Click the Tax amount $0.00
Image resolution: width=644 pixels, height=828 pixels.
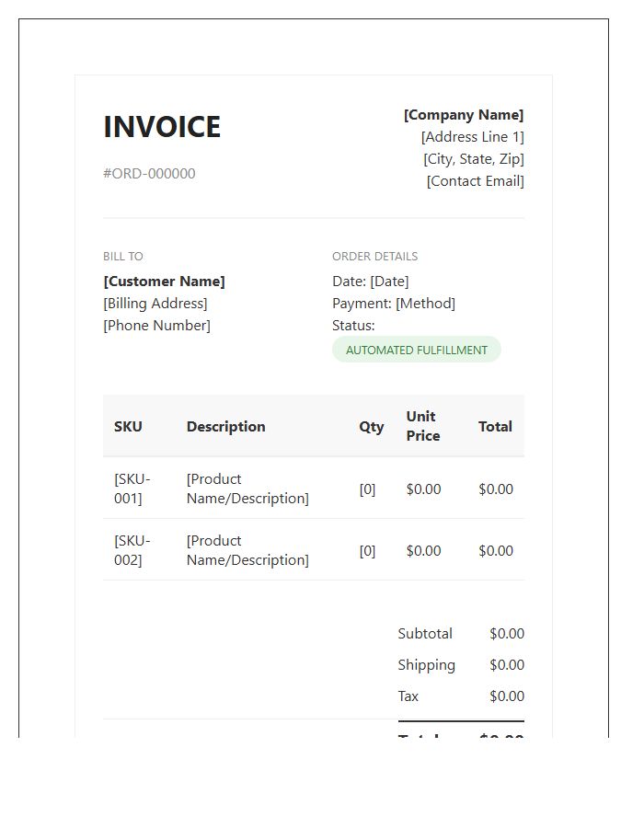507,696
